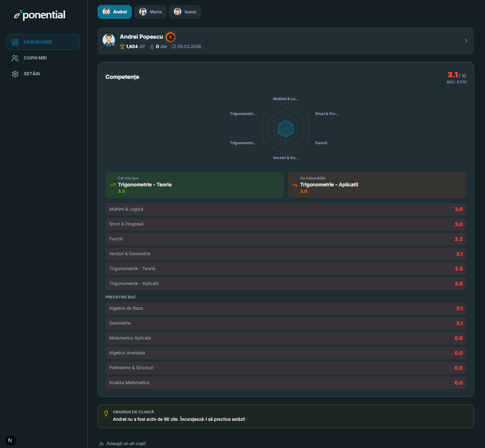The height and width of the screenshot is (448, 485).
Task: Click the Setări gear icon
Action: tap(15, 74)
